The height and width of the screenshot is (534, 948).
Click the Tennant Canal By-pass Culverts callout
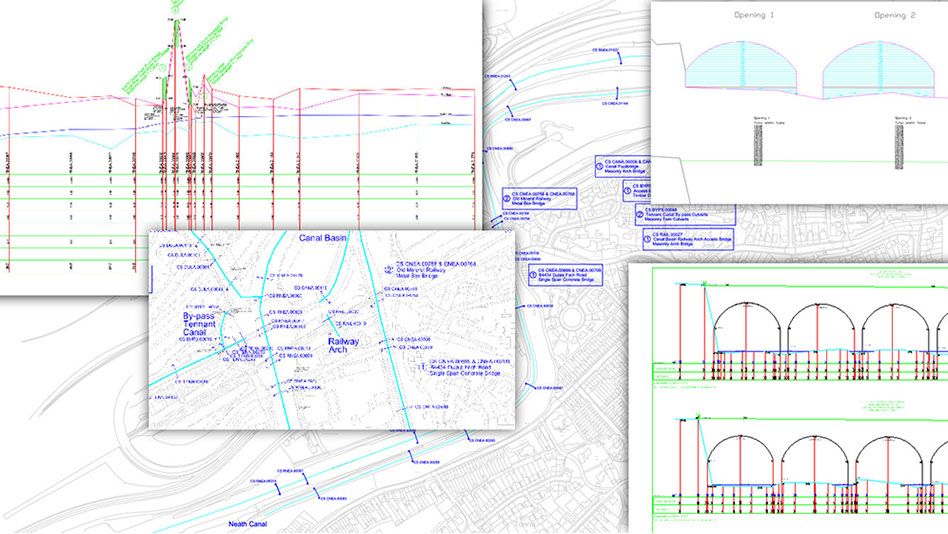(x=677, y=216)
